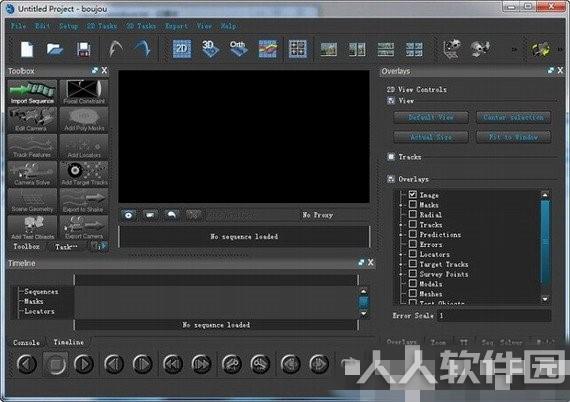This screenshot has height=402, width=570.
Task: Switch to the Console tab
Action: tap(27, 342)
